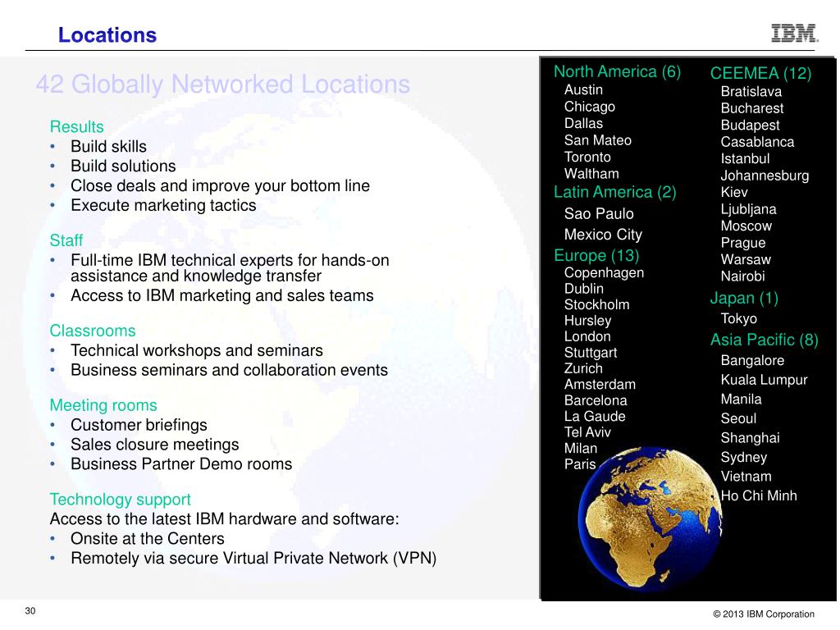Viewport: 840px width, 630px height.
Task: Select the 'Meeting rooms' heading
Action: click(x=103, y=405)
